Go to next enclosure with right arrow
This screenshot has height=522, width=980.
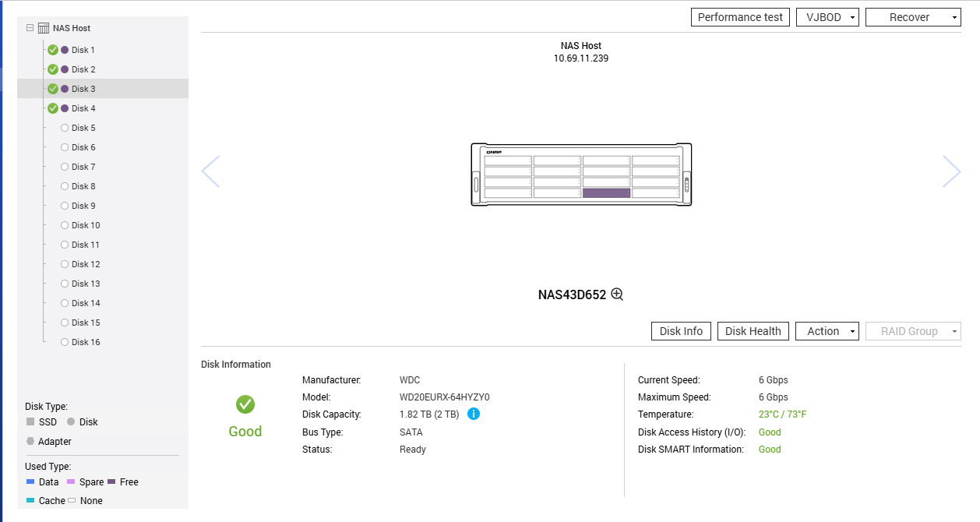pyautogui.click(x=951, y=171)
